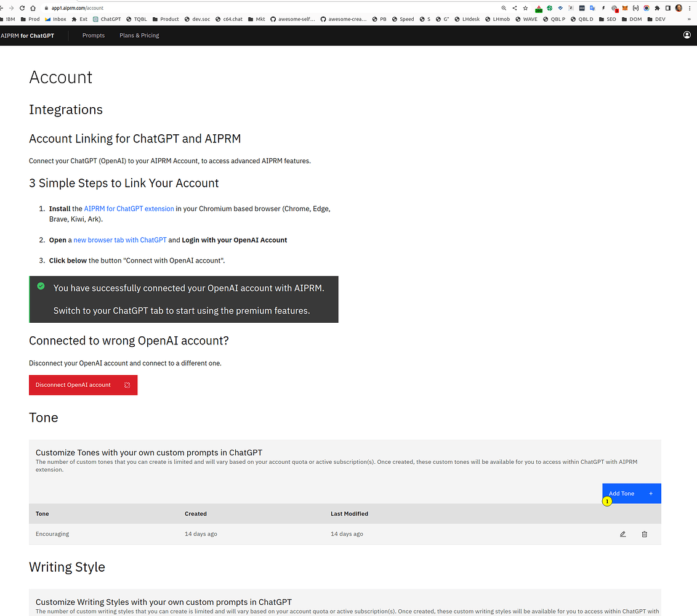Click the Disconnect OpenAI account button
The height and width of the screenshot is (616, 697).
(x=83, y=384)
